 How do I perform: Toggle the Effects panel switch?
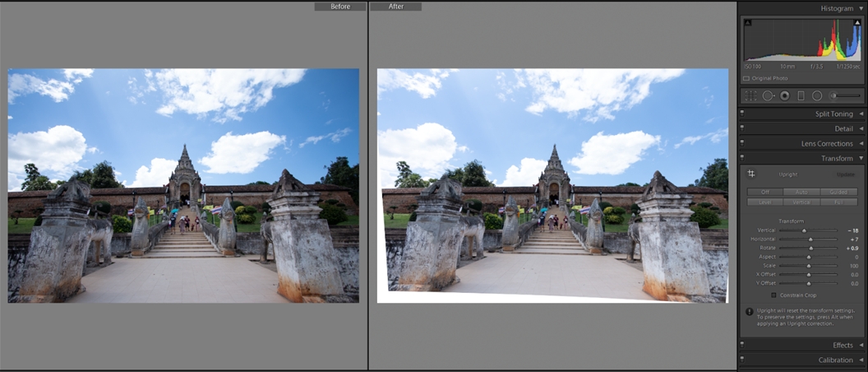741,345
